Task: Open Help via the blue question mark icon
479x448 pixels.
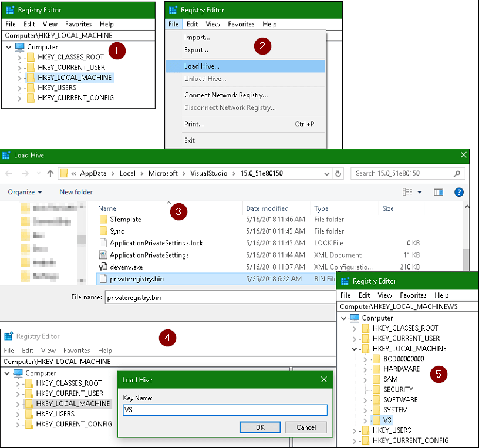Action: [x=459, y=192]
